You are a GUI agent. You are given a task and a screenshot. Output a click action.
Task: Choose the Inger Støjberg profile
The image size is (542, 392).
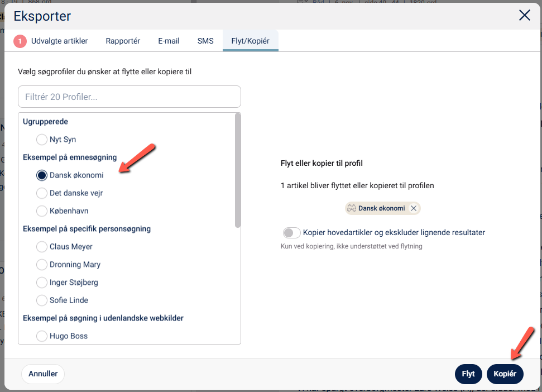click(42, 283)
